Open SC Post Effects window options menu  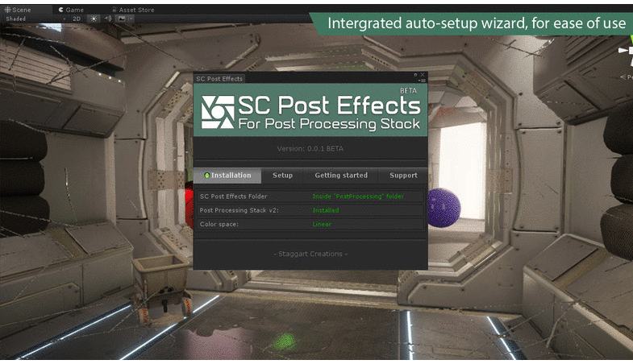[423, 81]
